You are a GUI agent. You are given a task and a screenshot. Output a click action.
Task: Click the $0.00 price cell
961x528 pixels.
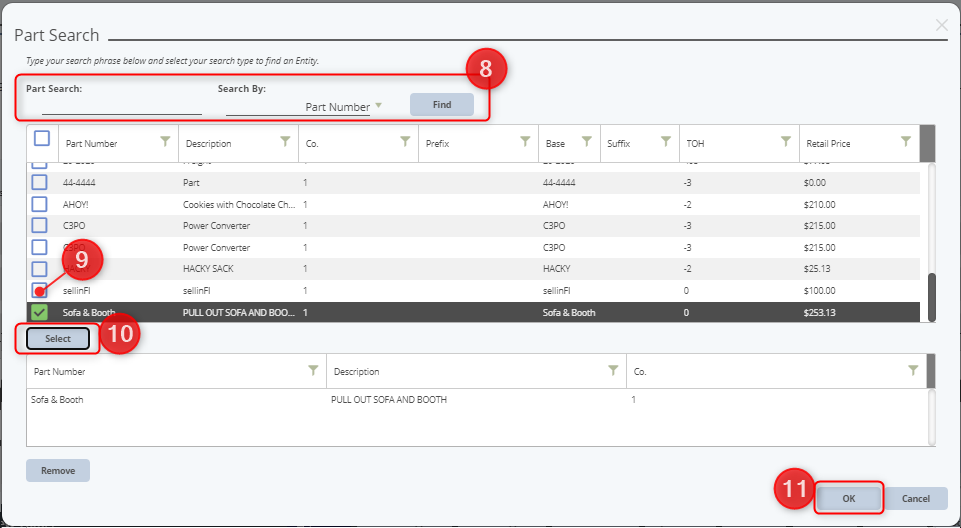point(815,183)
